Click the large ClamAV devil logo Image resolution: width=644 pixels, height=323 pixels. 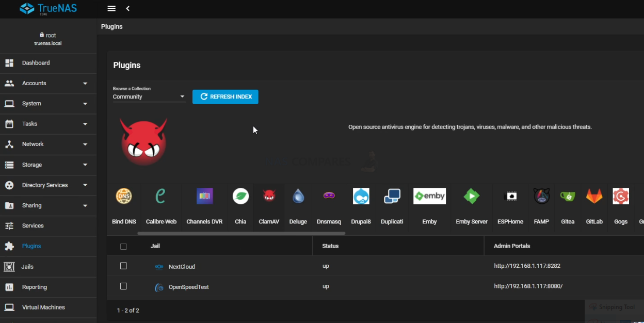point(144,141)
